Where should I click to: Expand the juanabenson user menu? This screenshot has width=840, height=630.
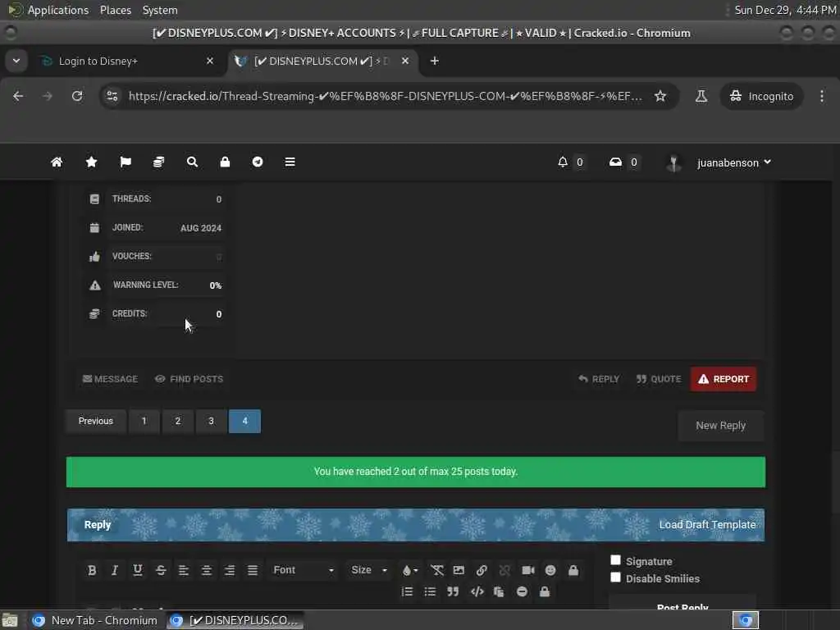[x=734, y=162]
